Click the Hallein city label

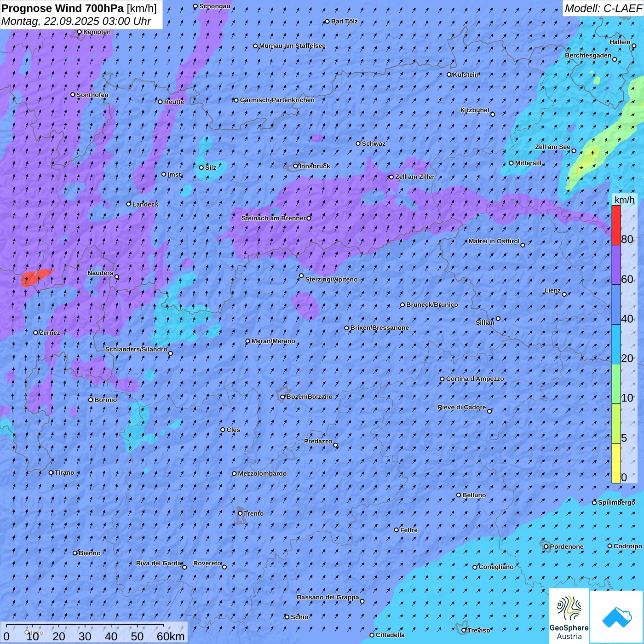coord(620,42)
